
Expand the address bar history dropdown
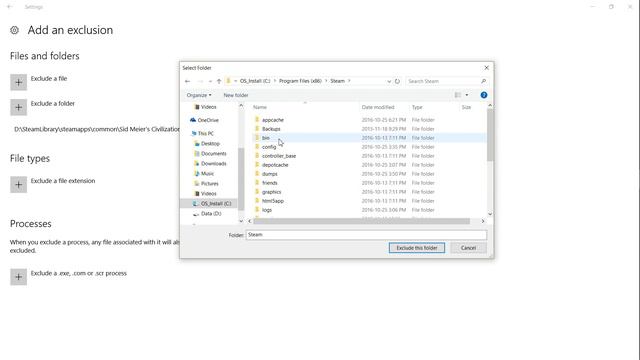[x=389, y=81]
